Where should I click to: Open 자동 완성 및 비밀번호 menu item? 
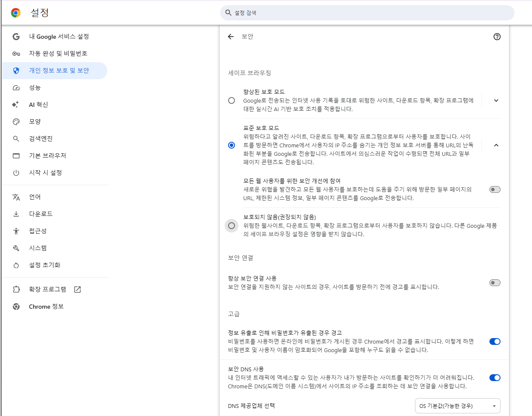click(54, 54)
